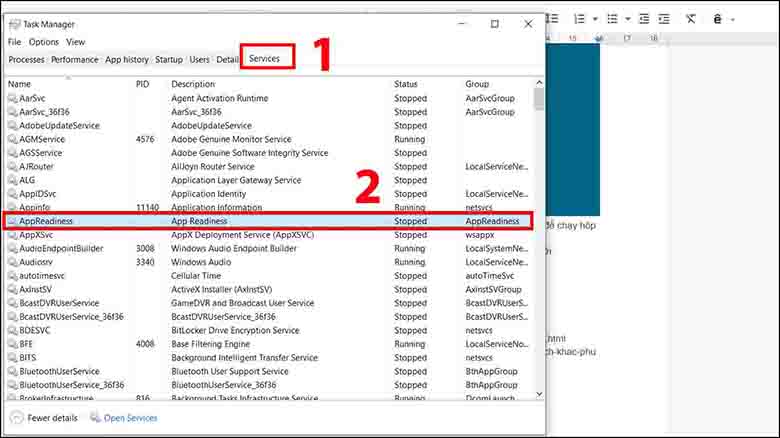Click the gear icon beside Open Services

(95, 418)
